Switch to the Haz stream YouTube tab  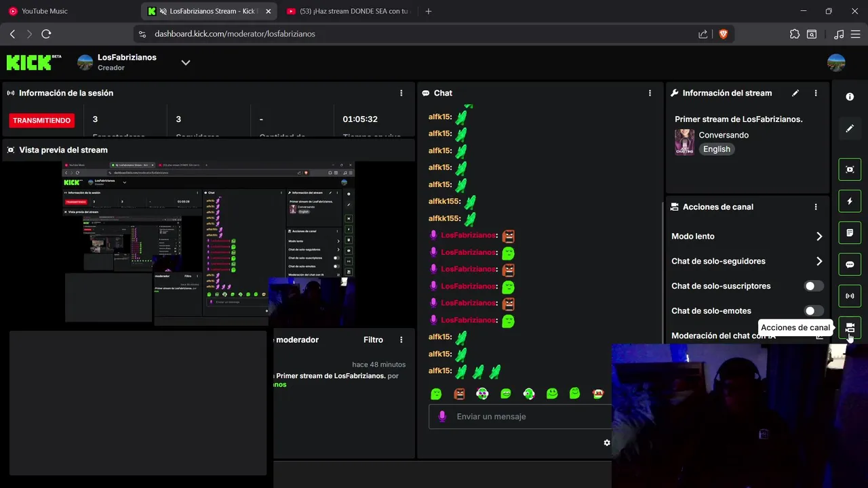pyautogui.click(x=348, y=12)
